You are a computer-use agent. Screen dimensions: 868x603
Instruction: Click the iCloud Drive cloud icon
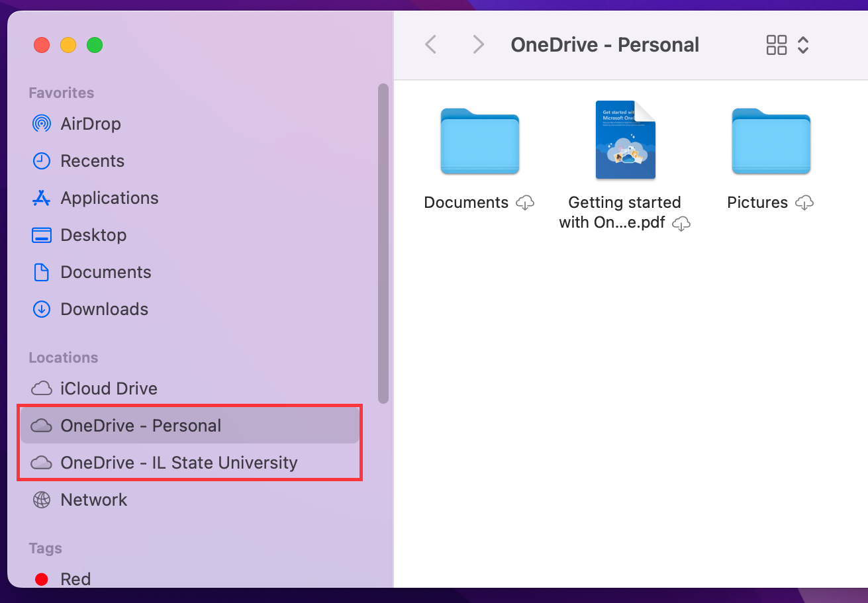pyautogui.click(x=42, y=389)
